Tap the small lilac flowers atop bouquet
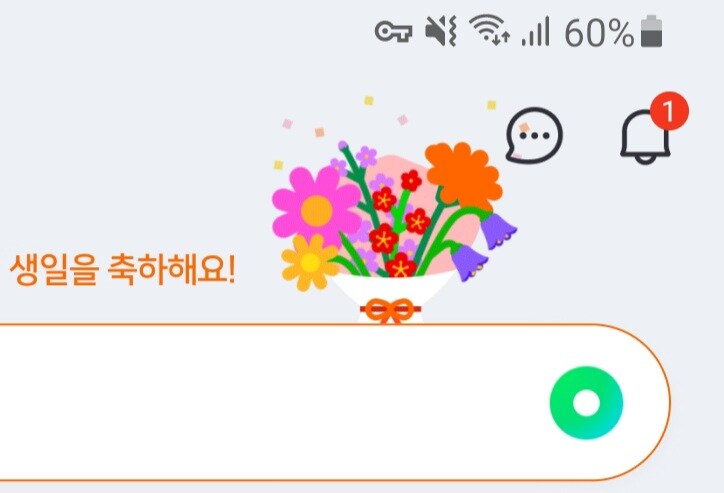 click(356, 158)
